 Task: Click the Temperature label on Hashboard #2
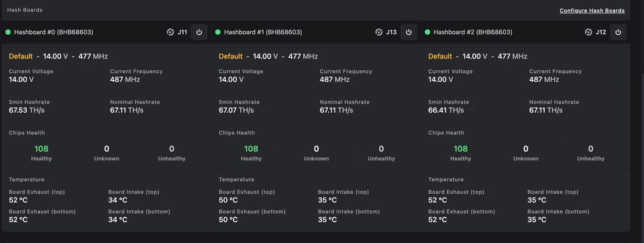click(x=446, y=180)
